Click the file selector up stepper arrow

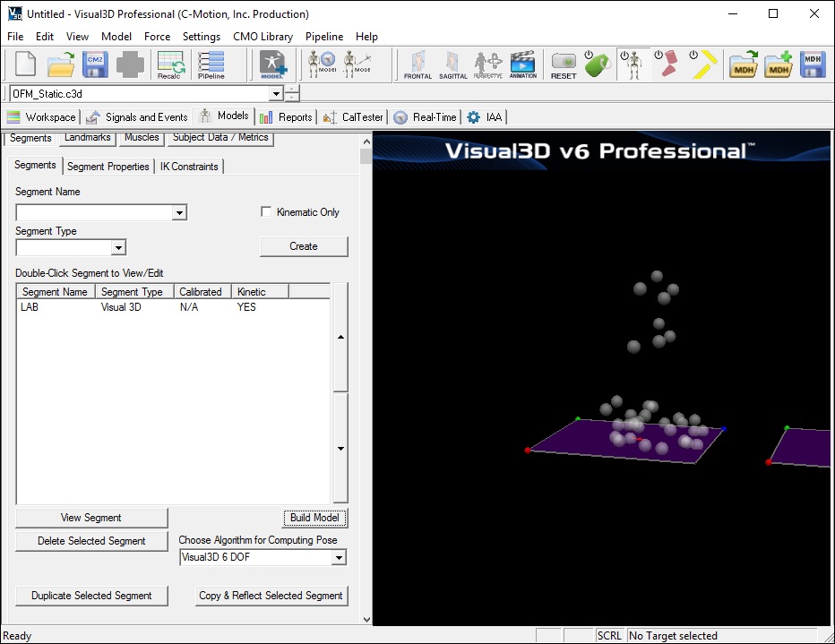[x=292, y=90]
